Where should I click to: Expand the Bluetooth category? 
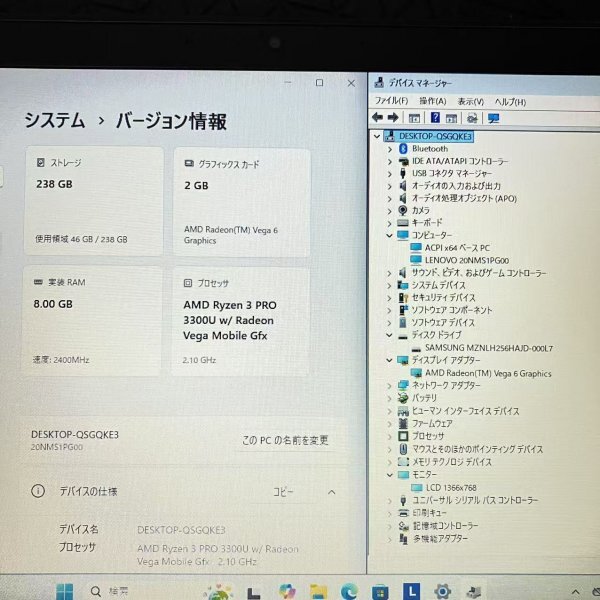tap(390, 149)
